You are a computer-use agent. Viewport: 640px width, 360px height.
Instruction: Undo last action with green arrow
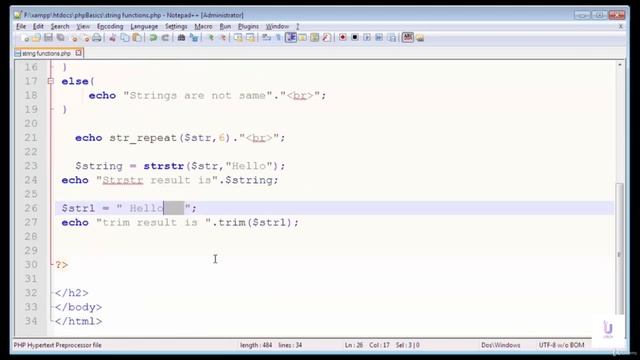coord(153,38)
